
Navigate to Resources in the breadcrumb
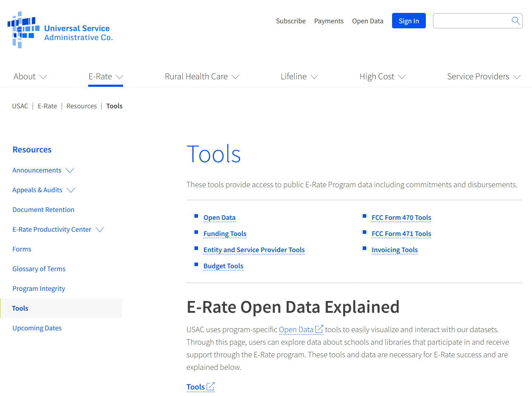81,106
